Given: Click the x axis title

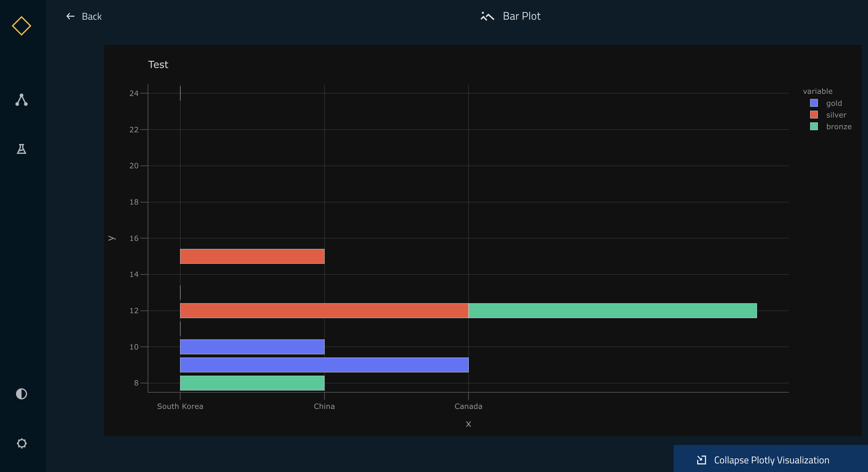Looking at the screenshot, I should click(x=468, y=424).
